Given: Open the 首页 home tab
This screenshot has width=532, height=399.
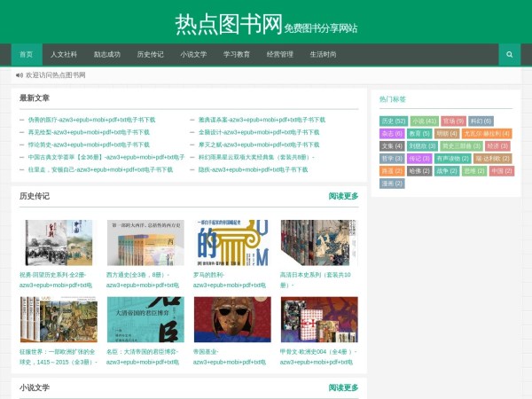Looking at the screenshot, I should point(26,54).
